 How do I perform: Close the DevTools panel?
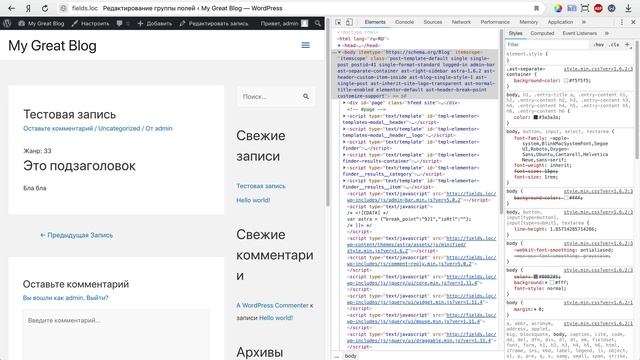click(633, 22)
